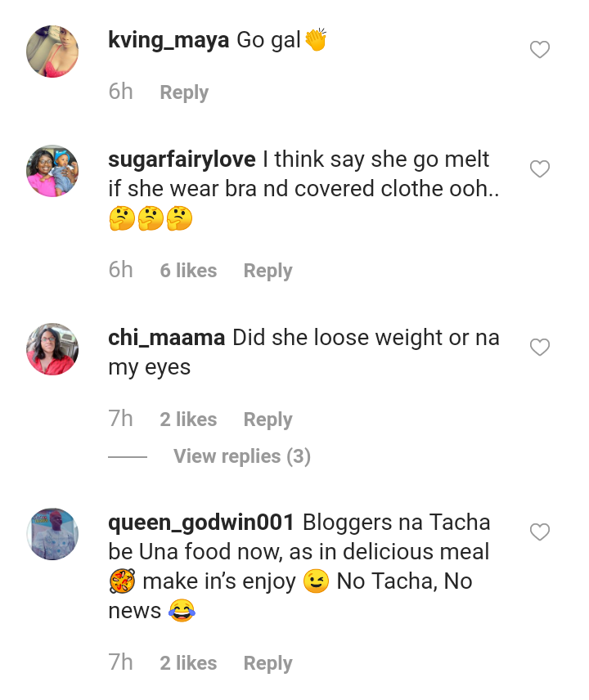Show who liked sugarfairylove's comment (6 likes)
This screenshot has height=700, width=589.
[188, 271]
